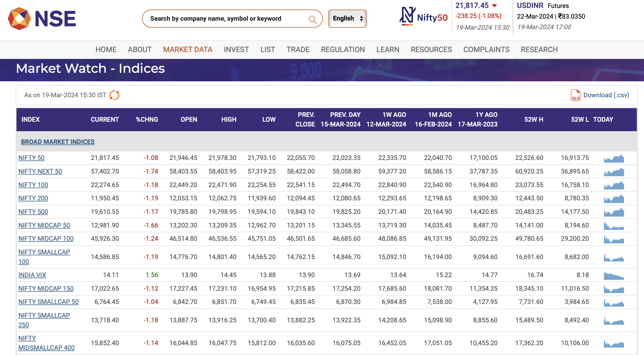644x355 pixels.
Task: Click the search magnifier icon
Action: (312, 19)
